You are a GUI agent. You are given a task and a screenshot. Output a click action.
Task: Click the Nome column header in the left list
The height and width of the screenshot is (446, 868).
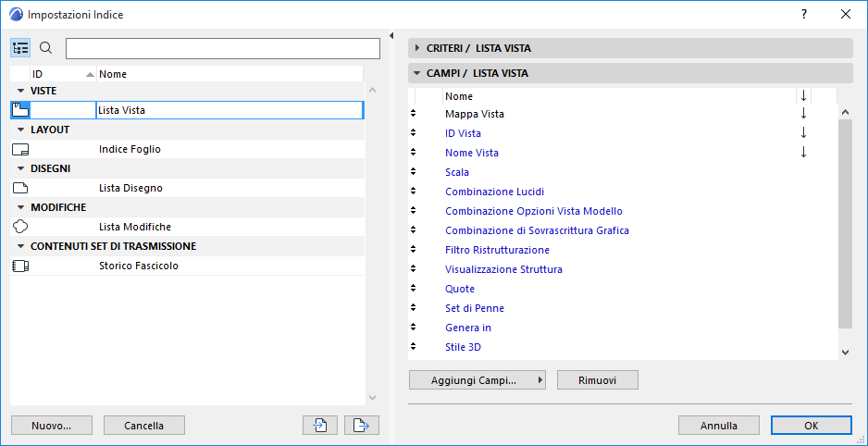click(x=229, y=74)
